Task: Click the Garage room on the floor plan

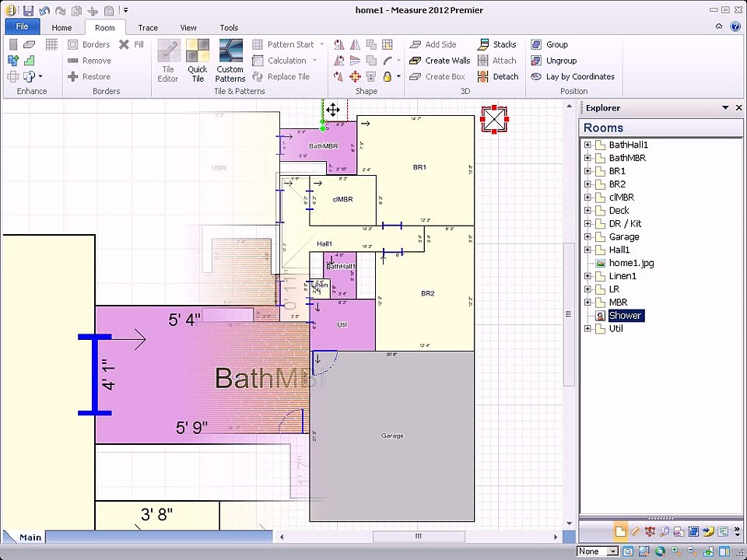Action: click(x=392, y=436)
